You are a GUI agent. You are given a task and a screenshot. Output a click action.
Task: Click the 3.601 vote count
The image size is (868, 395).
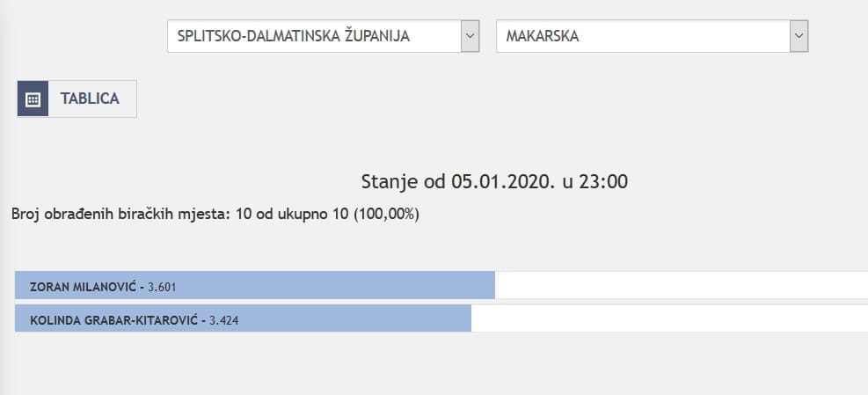163,287
